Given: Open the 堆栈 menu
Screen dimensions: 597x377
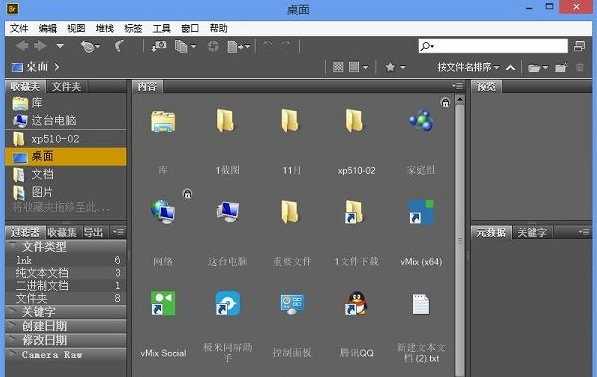Looking at the screenshot, I should click(105, 28).
